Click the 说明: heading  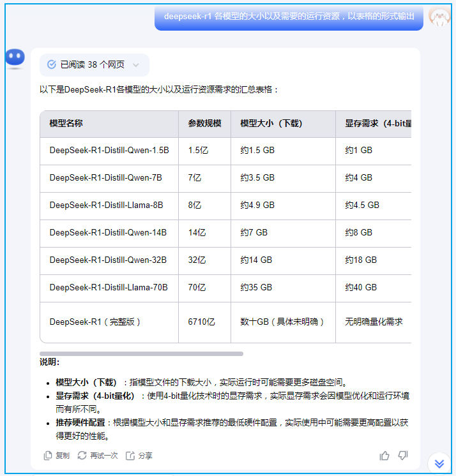coord(50,362)
